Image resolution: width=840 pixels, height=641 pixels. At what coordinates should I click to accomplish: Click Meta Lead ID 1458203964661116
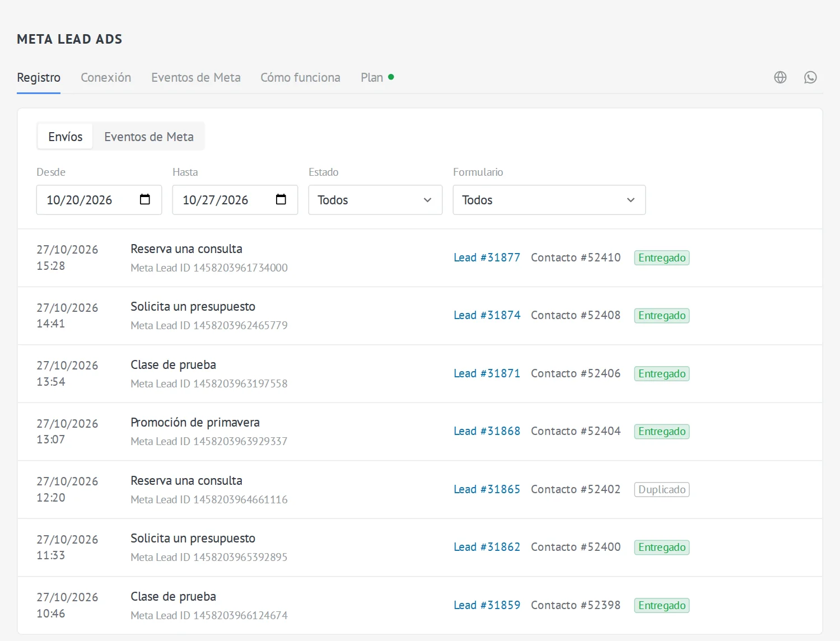point(209,499)
